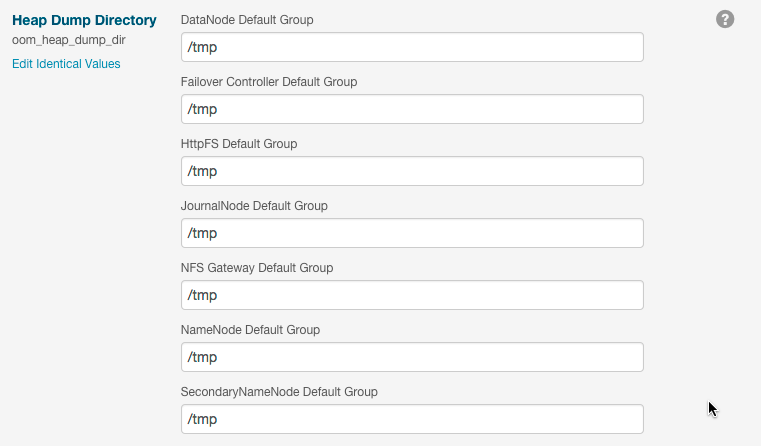Click the HttpFS Default Group label
761x446 pixels.
click(239, 144)
